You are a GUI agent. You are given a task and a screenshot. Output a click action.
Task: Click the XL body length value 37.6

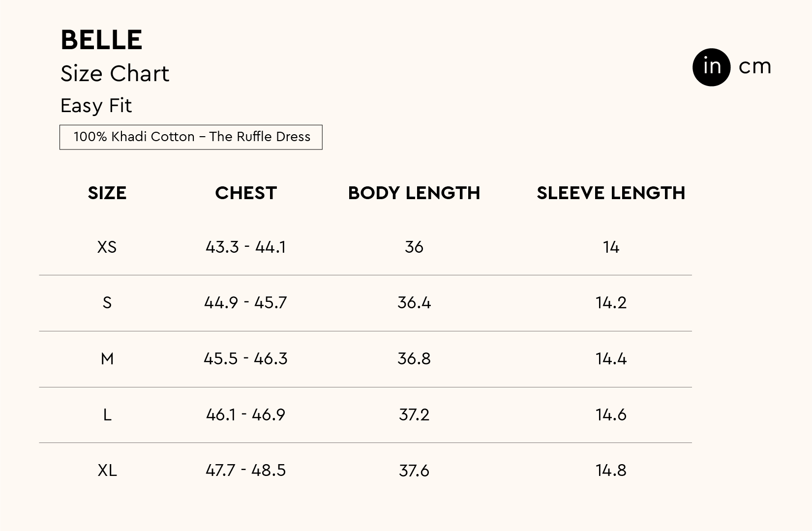(x=414, y=471)
